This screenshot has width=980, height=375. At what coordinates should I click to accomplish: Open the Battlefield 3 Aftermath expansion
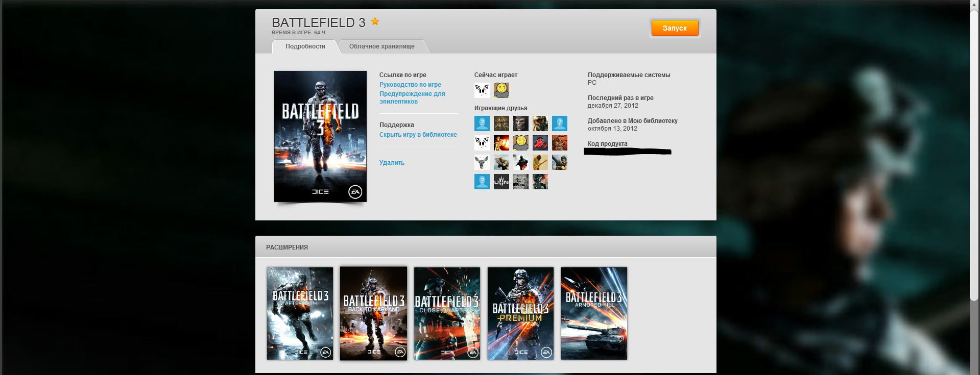(x=300, y=313)
